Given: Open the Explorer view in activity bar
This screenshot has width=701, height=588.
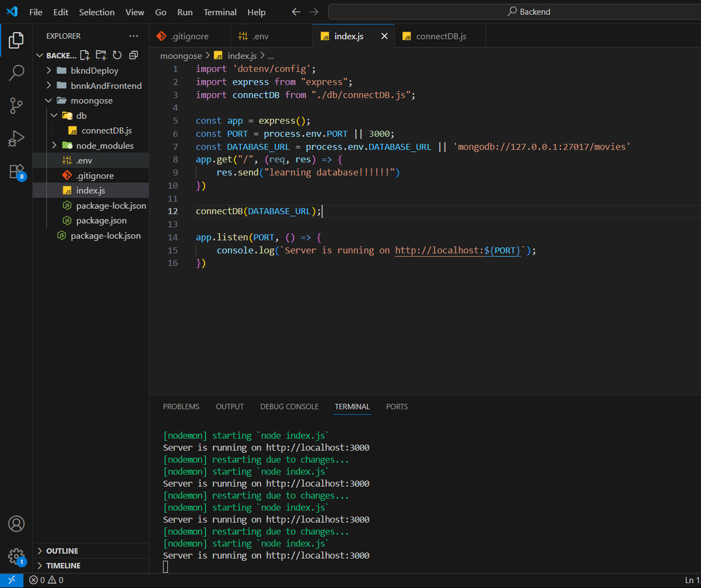Looking at the screenshot, I should coord(16,40).
